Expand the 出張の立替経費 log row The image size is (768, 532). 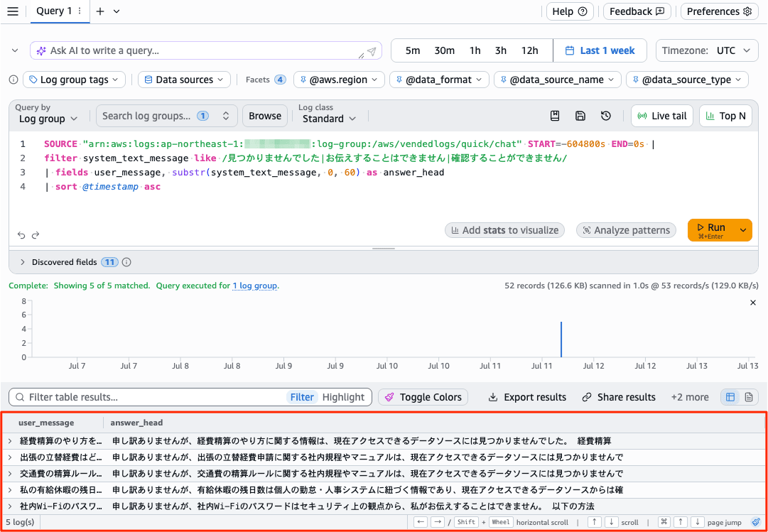[x=10, y=457]
